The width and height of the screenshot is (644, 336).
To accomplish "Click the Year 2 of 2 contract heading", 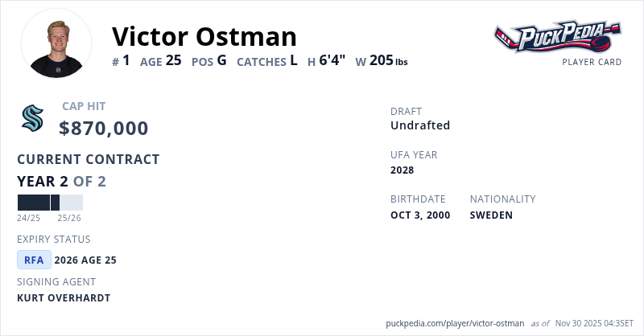I will tap(61, 182).
